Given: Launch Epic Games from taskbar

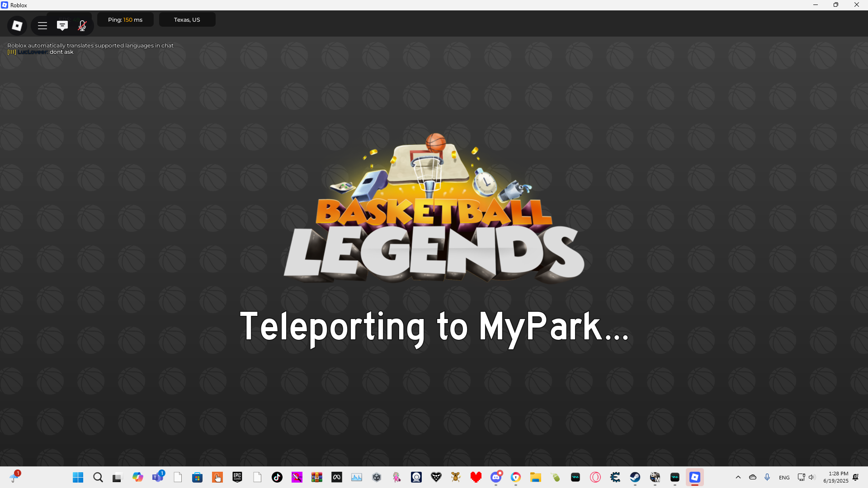Looking at the screenshot, I should (x=237, y=477).
